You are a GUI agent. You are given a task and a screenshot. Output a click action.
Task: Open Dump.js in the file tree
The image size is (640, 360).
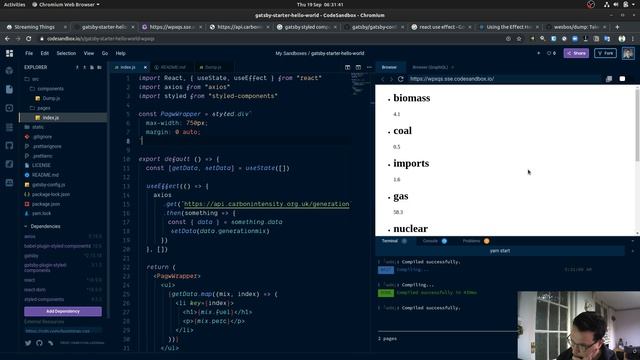51,98
